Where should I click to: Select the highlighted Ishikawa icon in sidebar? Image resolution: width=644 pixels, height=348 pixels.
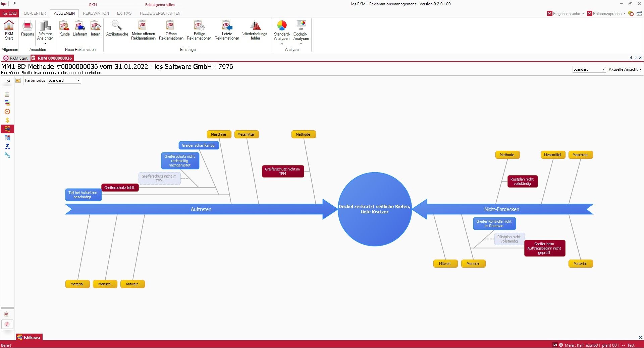tap(7, 129)
